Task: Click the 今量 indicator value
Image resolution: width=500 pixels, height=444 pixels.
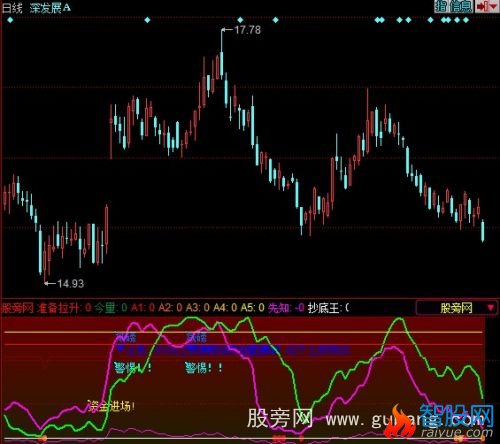Action: (110, 308)
